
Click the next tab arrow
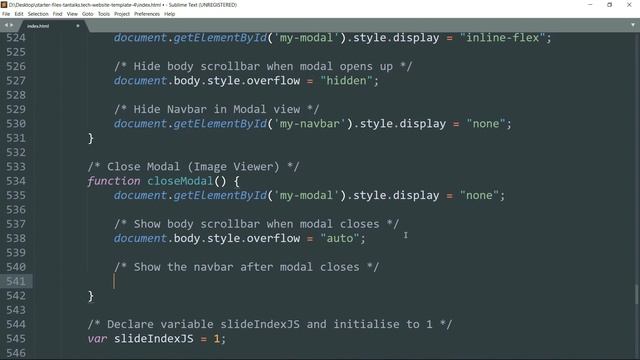coord(11,25)
